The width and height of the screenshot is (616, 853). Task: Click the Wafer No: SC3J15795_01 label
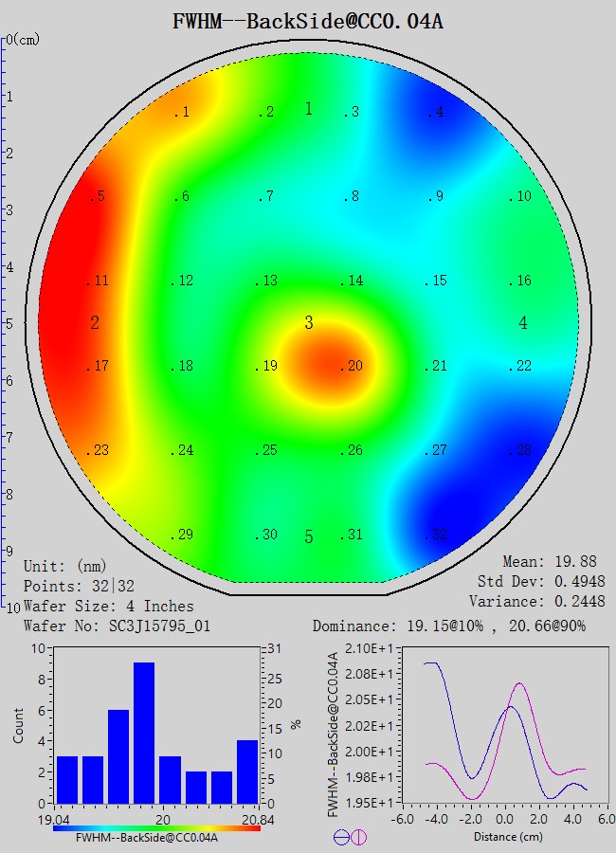[x=106, y=626]
